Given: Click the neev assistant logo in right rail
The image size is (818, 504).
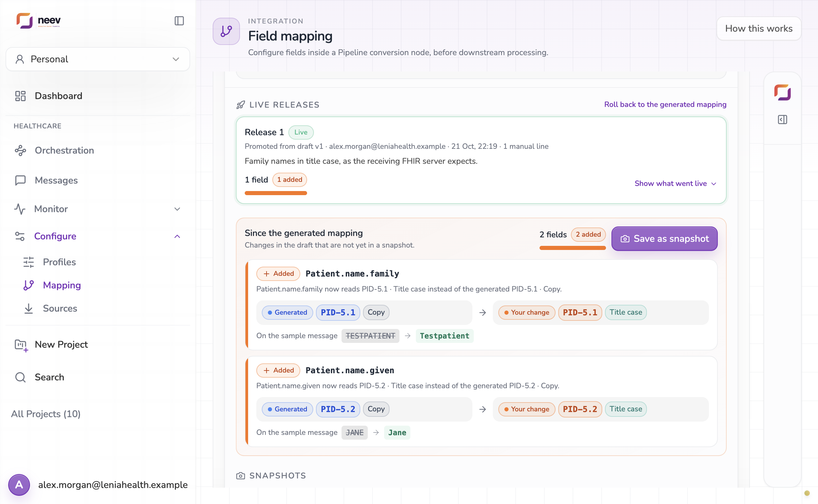Looking at the screenshot, I should click(783, 93).
